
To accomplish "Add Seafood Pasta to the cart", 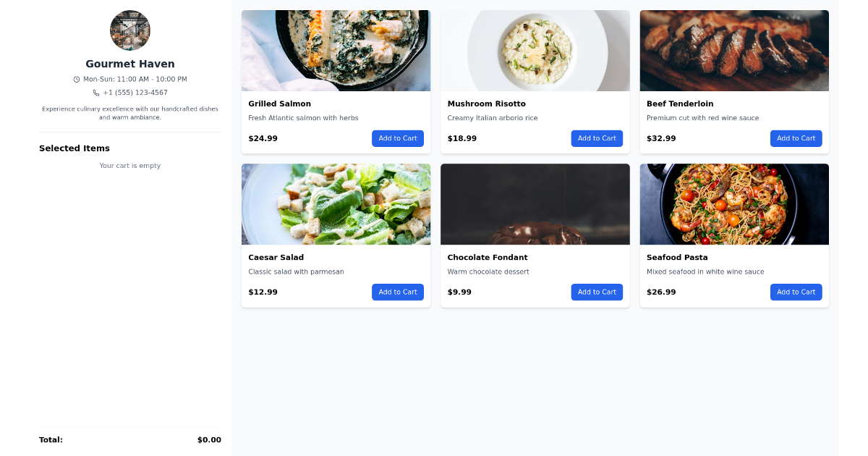I will [x=796, y=292].
